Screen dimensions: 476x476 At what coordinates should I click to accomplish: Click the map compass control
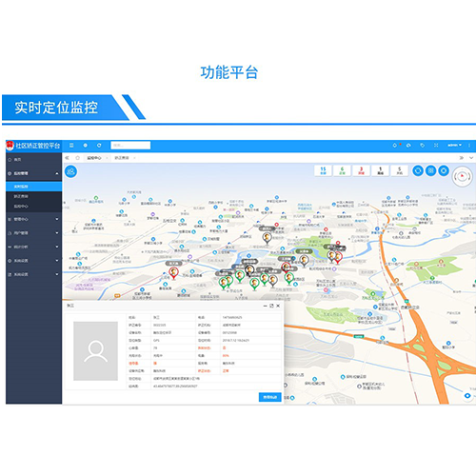pos(463,176)
